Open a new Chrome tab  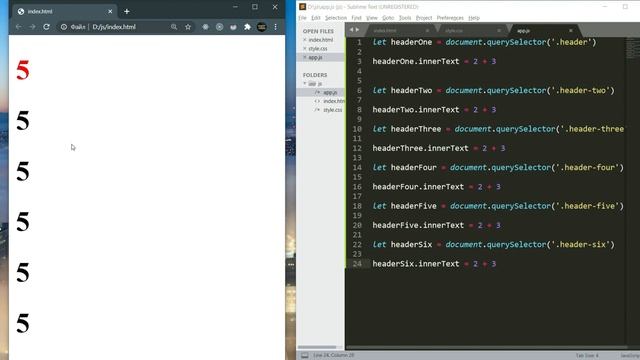(127, 11)
